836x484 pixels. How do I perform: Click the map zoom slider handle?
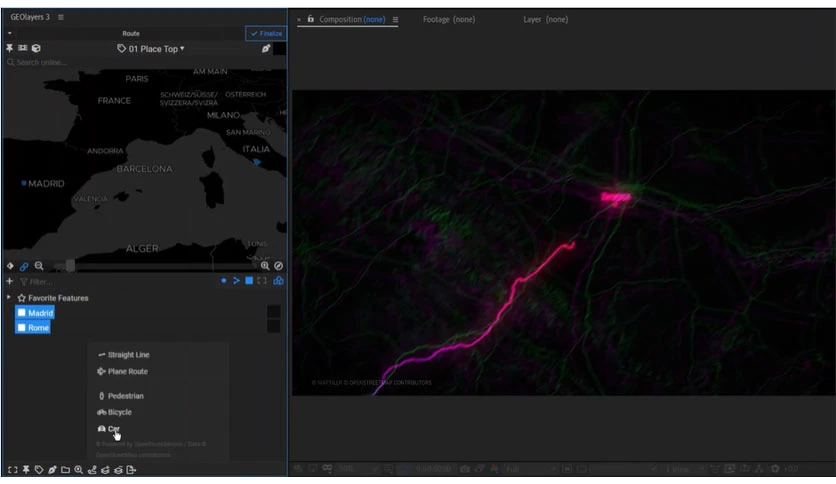pyautogui.click(x=70, y=266)
